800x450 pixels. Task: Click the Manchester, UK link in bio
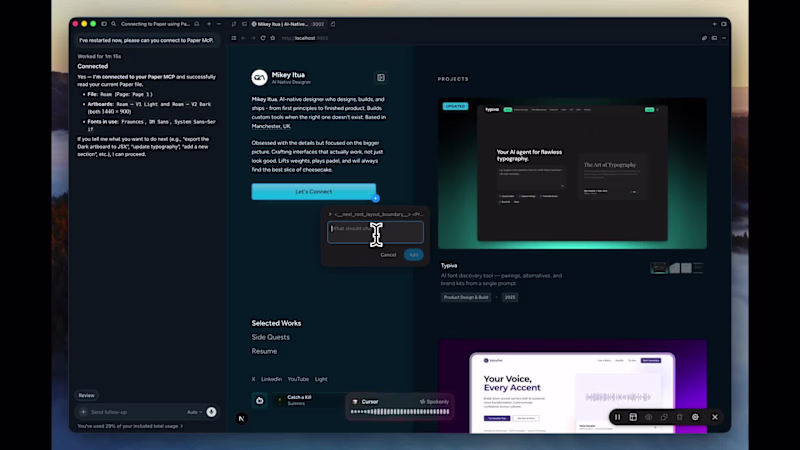(x=271, y=126)
